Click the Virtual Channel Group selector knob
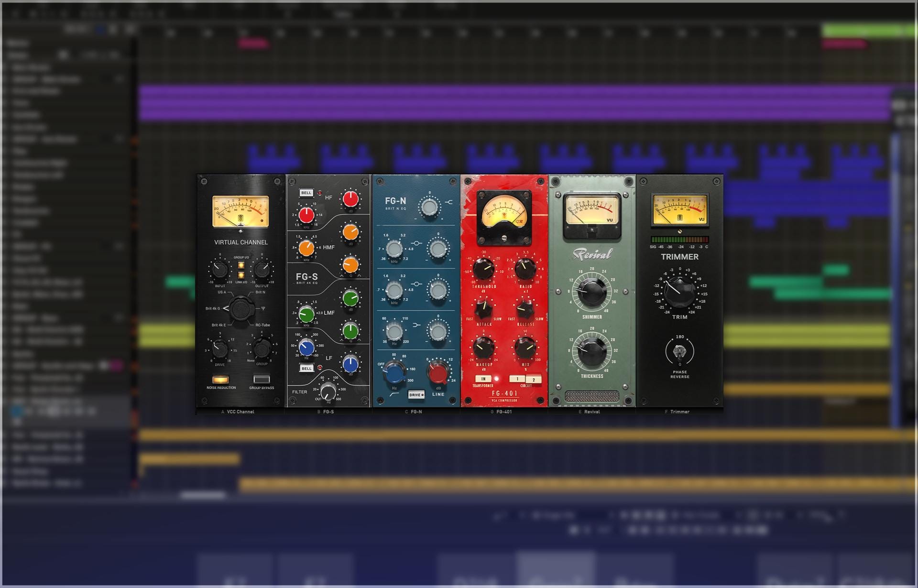The height and width of the screenshot is (588, 918). click(x=262, y=348)
